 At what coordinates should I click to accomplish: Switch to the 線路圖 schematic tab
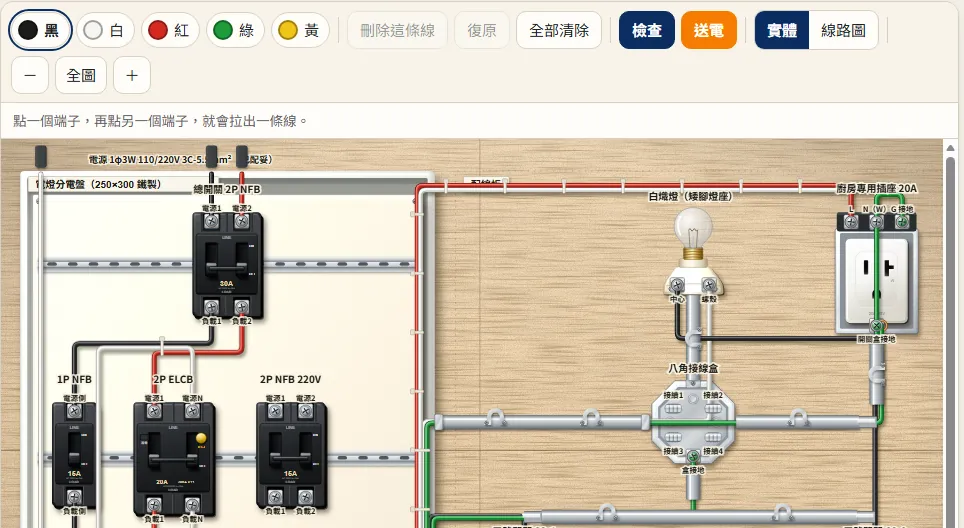843,30
